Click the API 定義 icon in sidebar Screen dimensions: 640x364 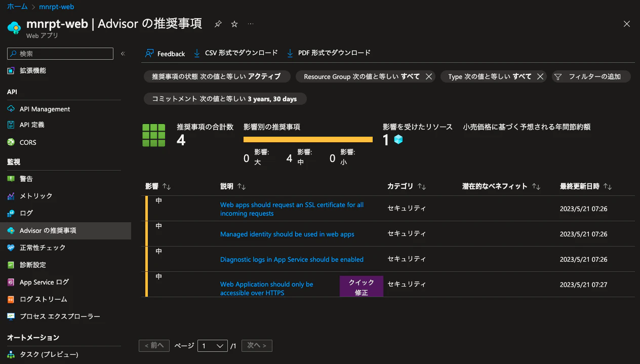[x=11, y=125]
